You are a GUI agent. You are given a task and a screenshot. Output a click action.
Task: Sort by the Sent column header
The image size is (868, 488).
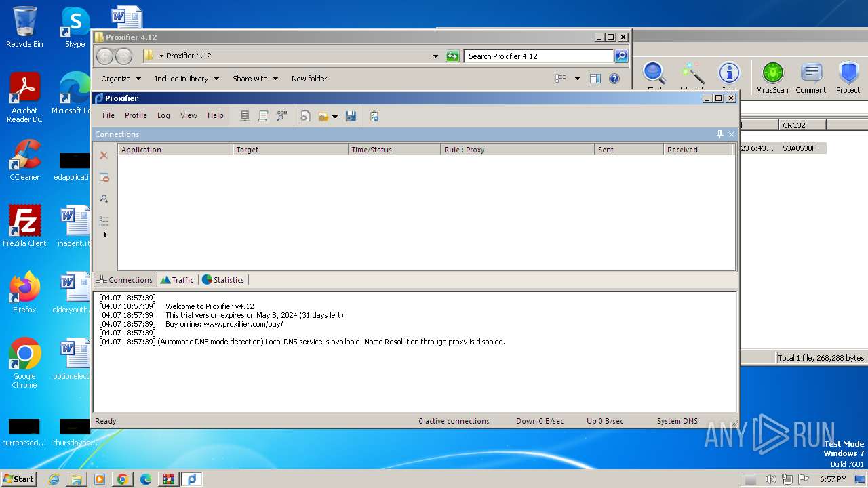click(629, 150)
